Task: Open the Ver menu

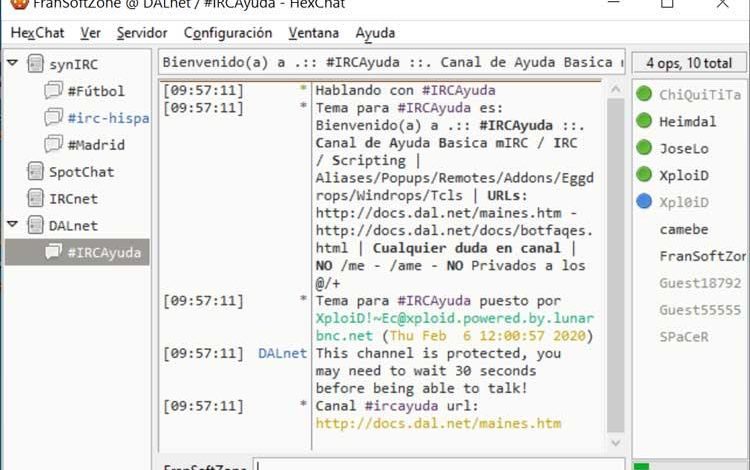Action: pyautogui.click(x=90, y=33)
